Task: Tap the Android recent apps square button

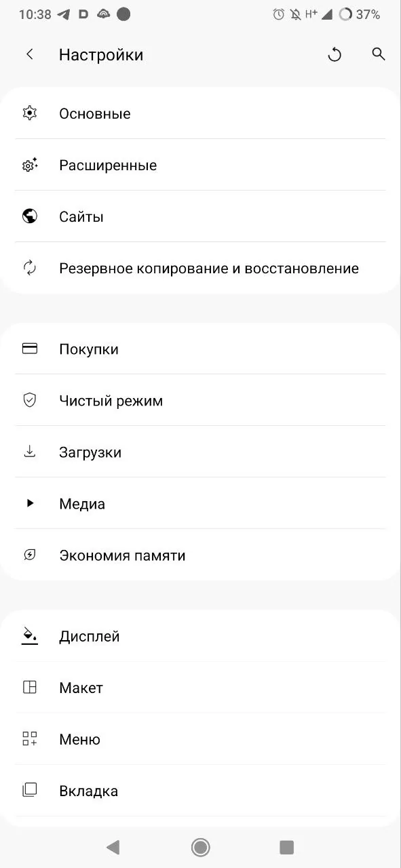Action: (x=287, y=847)
